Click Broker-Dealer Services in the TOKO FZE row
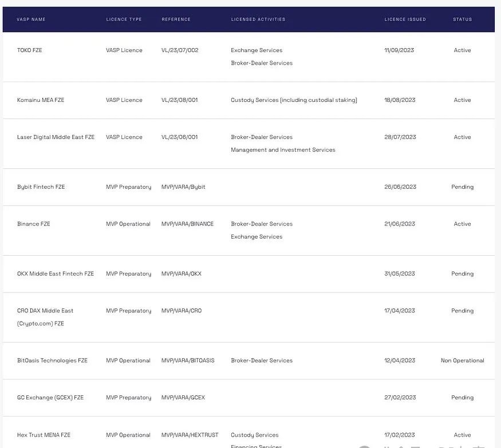This screenshot has height=448, width=501. 262,63
